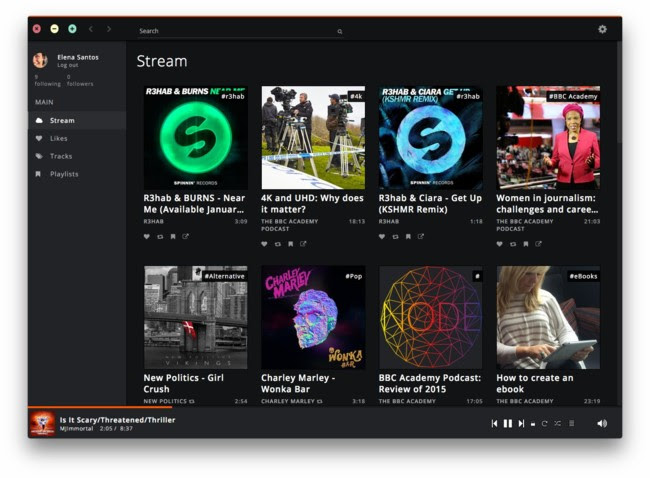Open the Playlists section
The height and width of the screenshot is (478, 650).
pyautogui.click(x=77, y=174)
